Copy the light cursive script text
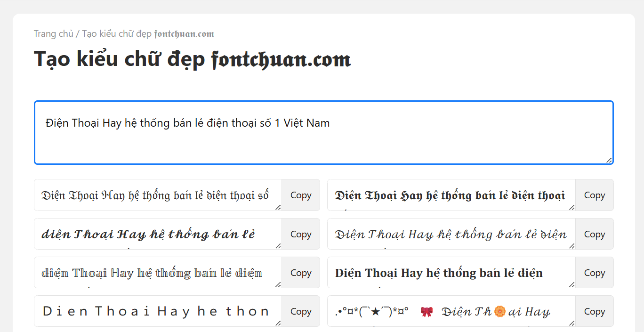Viewport: 644px width, 332px height. [594, 234]
